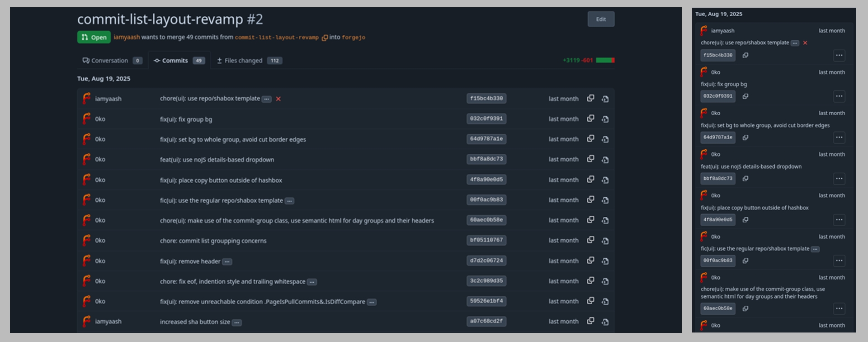Expand details for "chore: fix eof, indention style" commit
868x342 pixels.
(x=312, y=282)
